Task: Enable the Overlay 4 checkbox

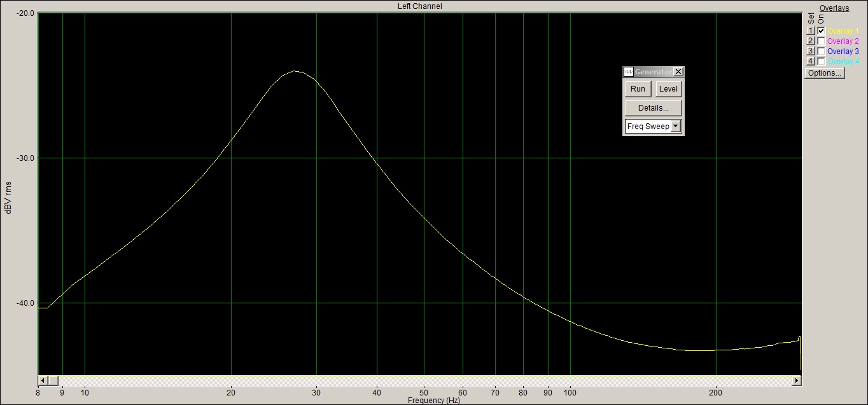Action: 822,61
